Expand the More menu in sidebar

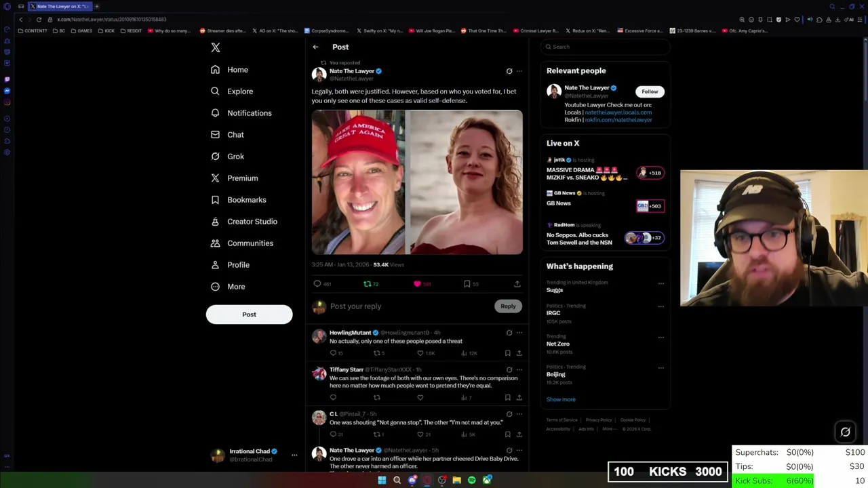[x=228, y=287]
